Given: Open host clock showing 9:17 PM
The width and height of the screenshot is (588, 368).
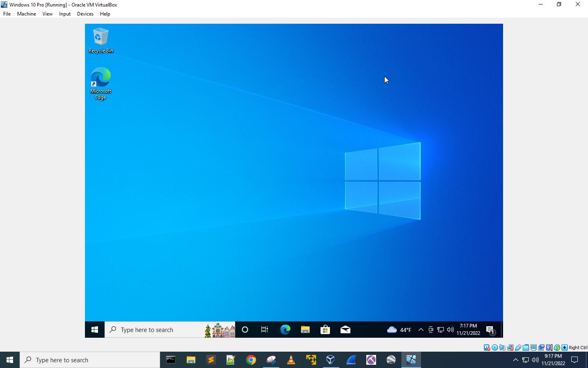Looking at the screenshot, I should pyautogui.click(x=553, y=360).
